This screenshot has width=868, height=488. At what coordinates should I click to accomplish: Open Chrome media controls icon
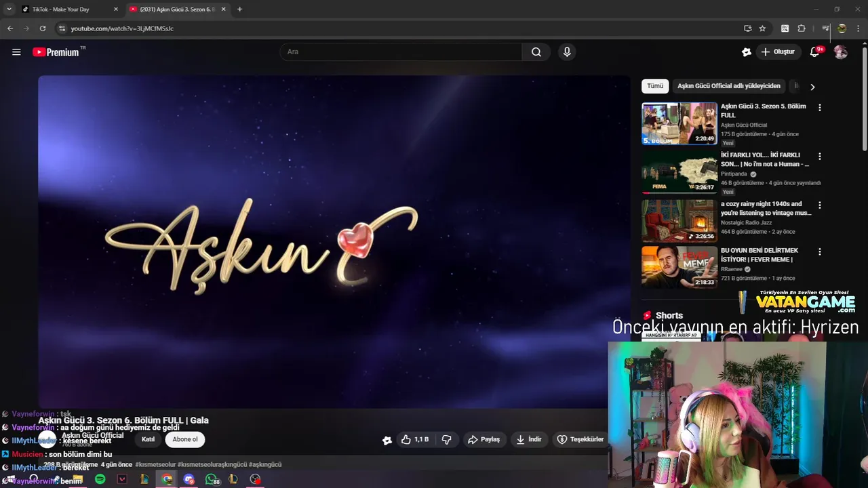pyautogui.click(x=825, y=28)
